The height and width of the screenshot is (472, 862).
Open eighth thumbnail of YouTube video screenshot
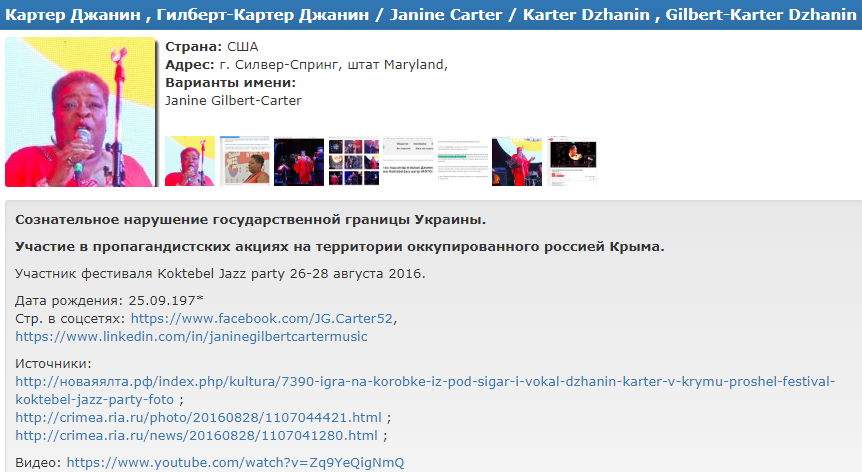tap(571, 161)
